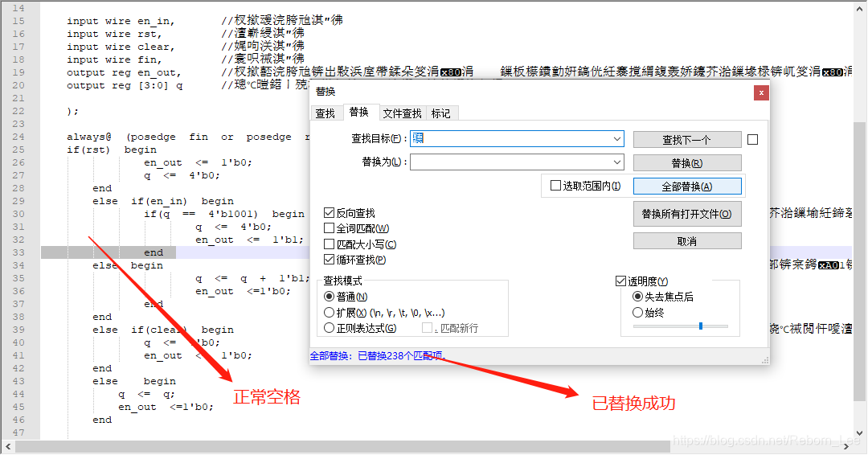This screenshot has height=455, width=868.
Task: Click the vertical scrollbar up arrow
Action: (x=859, y=8)
